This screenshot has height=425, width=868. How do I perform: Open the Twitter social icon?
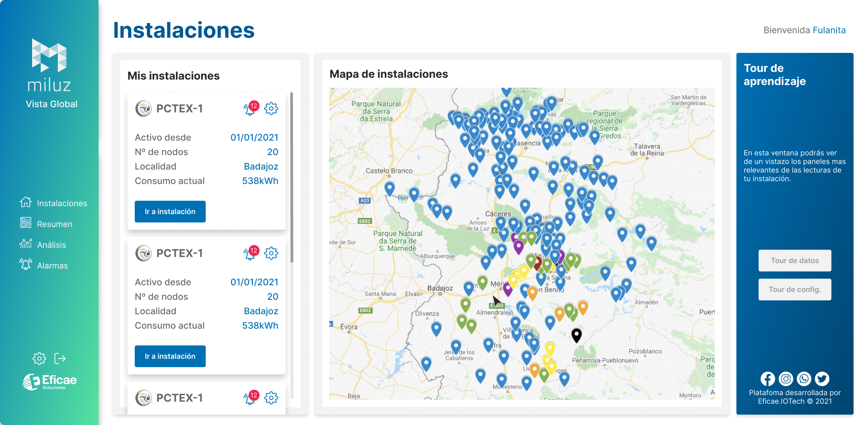822,379
